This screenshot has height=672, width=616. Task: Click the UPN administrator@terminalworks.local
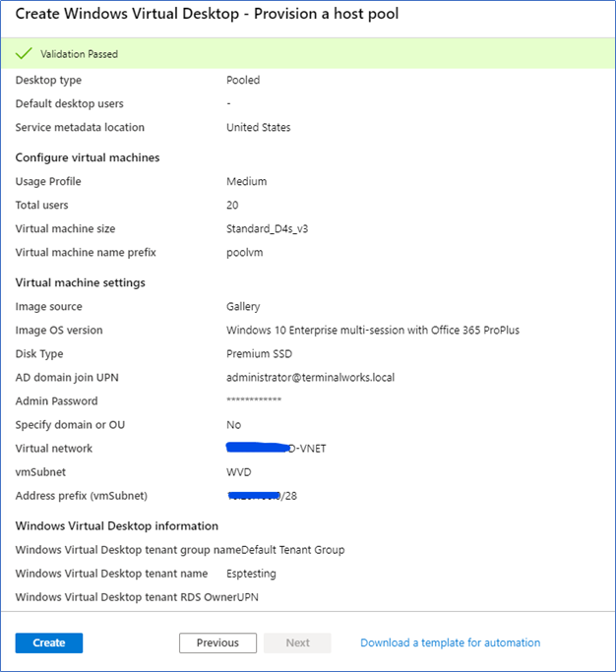tap(310, 377)
